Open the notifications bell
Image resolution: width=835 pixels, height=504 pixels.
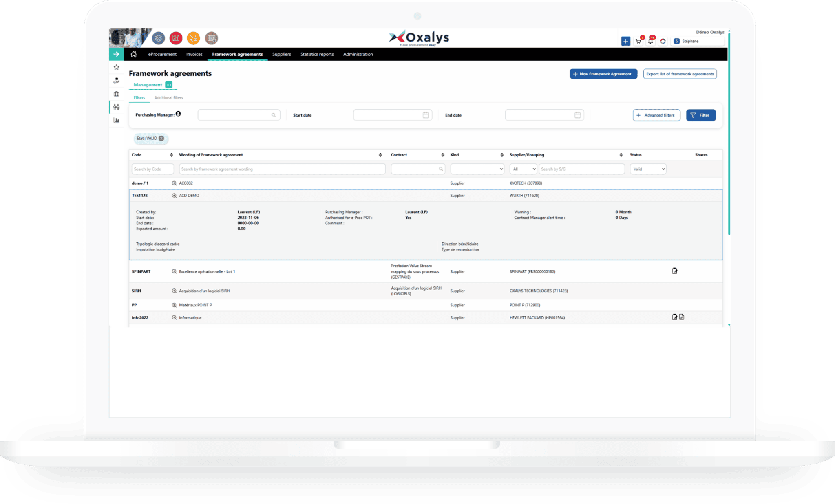coord(651,41)
